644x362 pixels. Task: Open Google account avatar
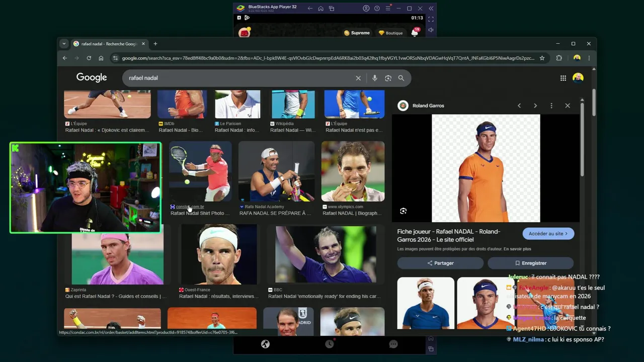(x=578, y=77)
